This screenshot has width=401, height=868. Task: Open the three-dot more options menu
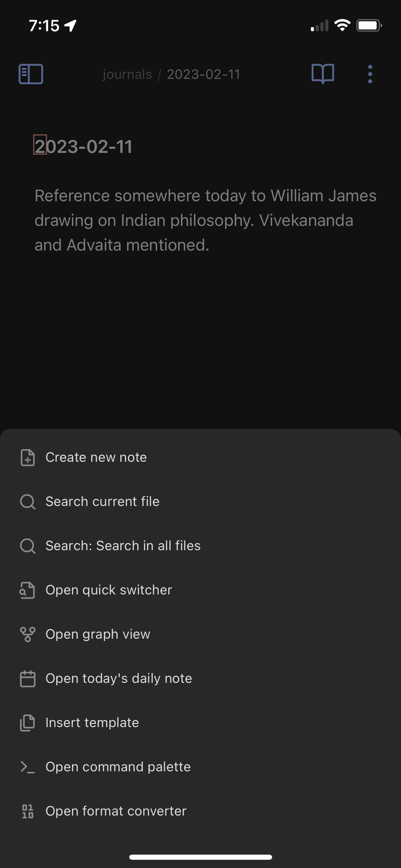click(x=370, y=74)
